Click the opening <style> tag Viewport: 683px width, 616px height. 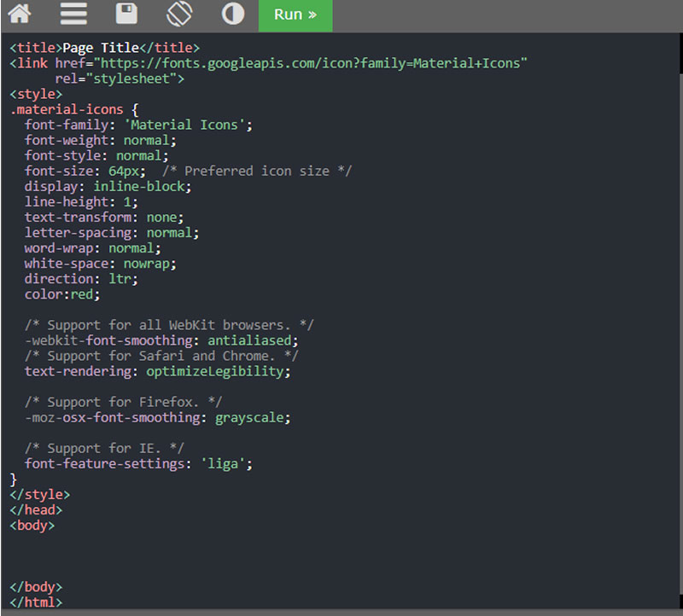(x=36, y=94)
